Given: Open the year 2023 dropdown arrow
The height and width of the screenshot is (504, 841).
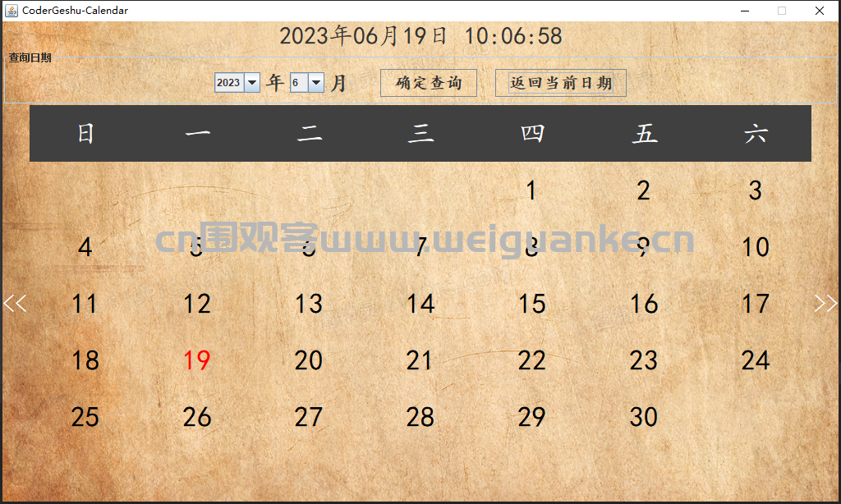Looking at the screenshot, I should [252, 83].
